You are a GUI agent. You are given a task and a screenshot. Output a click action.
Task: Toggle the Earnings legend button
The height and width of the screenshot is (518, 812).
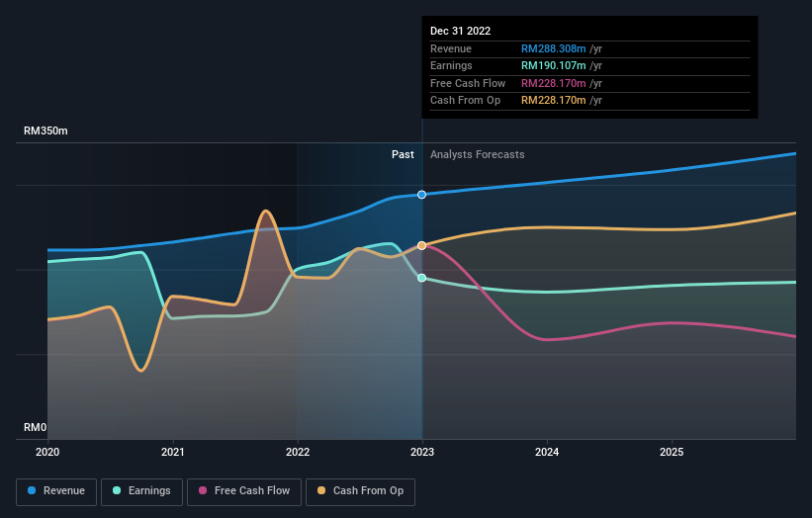point(141,491)
